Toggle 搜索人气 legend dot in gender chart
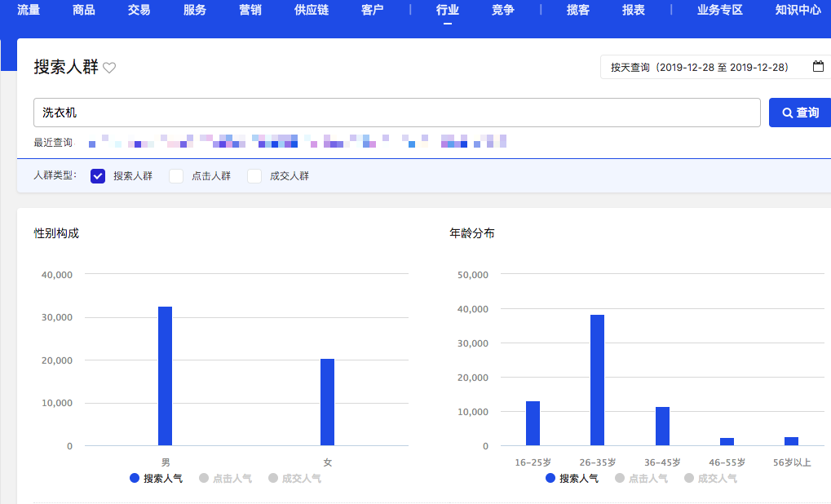 135,479
